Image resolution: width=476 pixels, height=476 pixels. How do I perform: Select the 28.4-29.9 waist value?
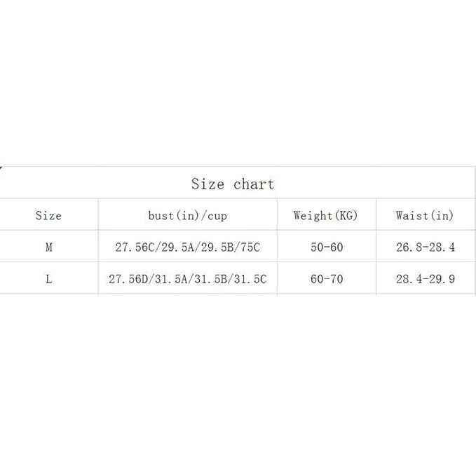point(425,279)
